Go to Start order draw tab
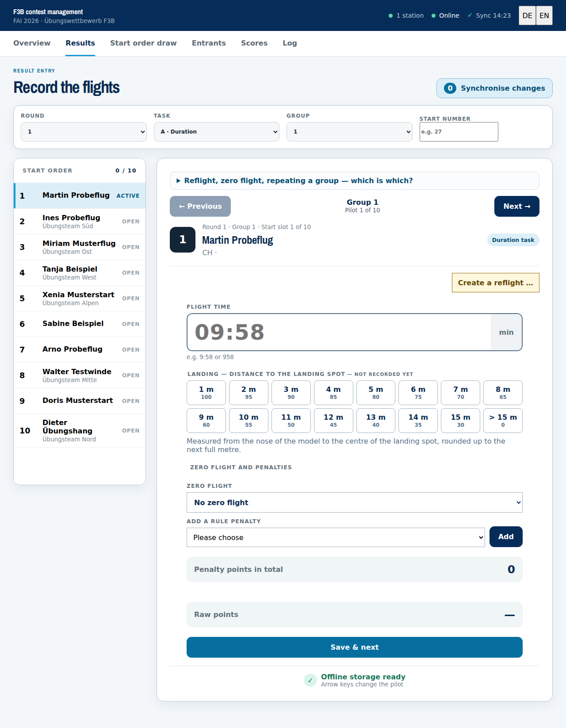Image resolution: width=566 pixels, height=728 pixels. [x=143, y=43]
